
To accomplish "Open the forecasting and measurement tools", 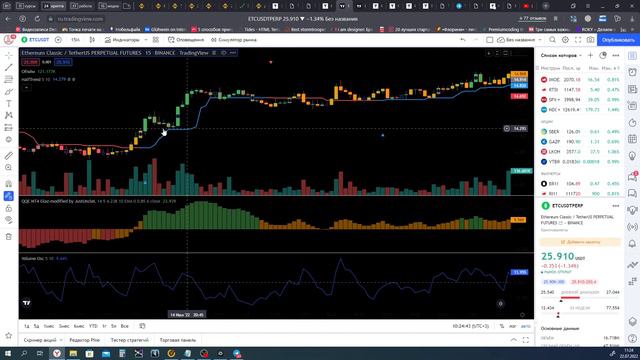I will 9,128.
